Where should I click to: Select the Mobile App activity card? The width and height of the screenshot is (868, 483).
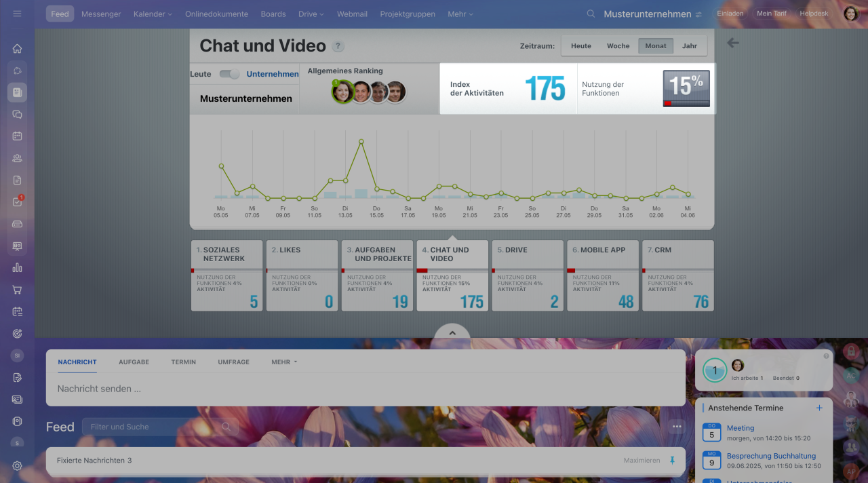pos(603,275)
